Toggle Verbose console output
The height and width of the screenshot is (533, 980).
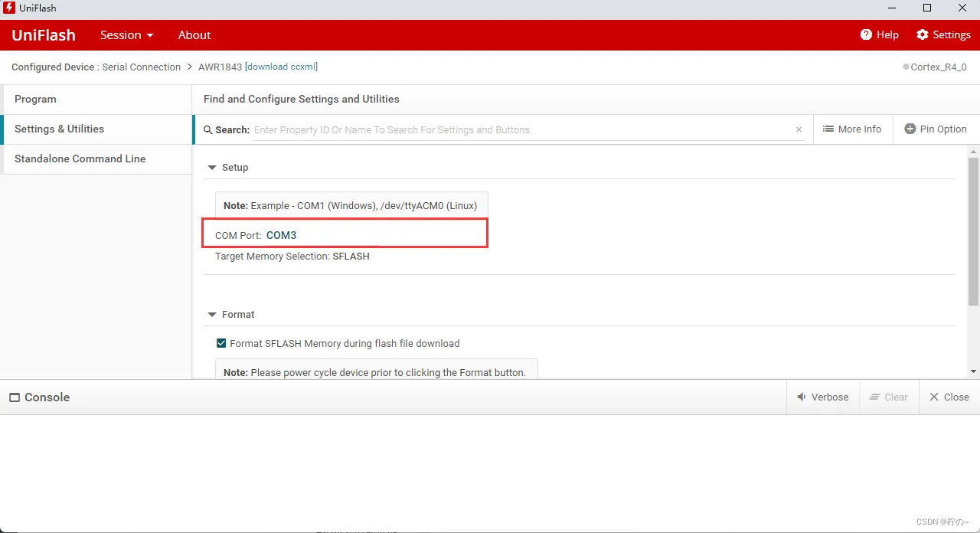click(x=823, y=397)
